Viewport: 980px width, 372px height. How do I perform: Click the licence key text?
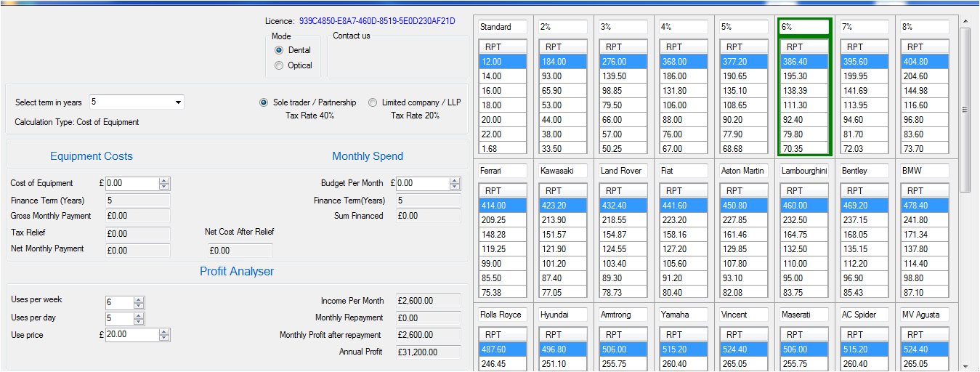tap(377, 21)
